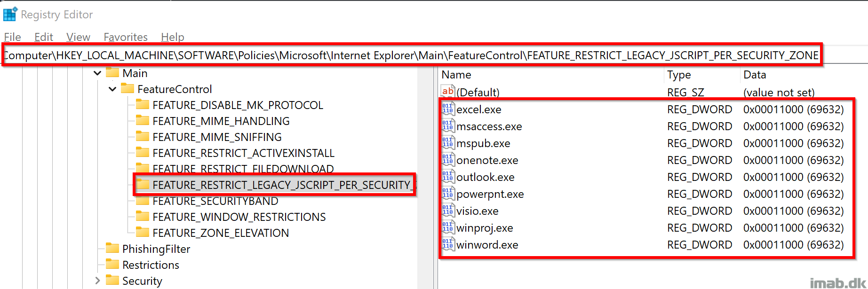The width and height of the screenshot is (868, 289).
Task: Click the FEATURE_WINDOW_RESTRICTIONS folder icon
Action: point(143,217)
